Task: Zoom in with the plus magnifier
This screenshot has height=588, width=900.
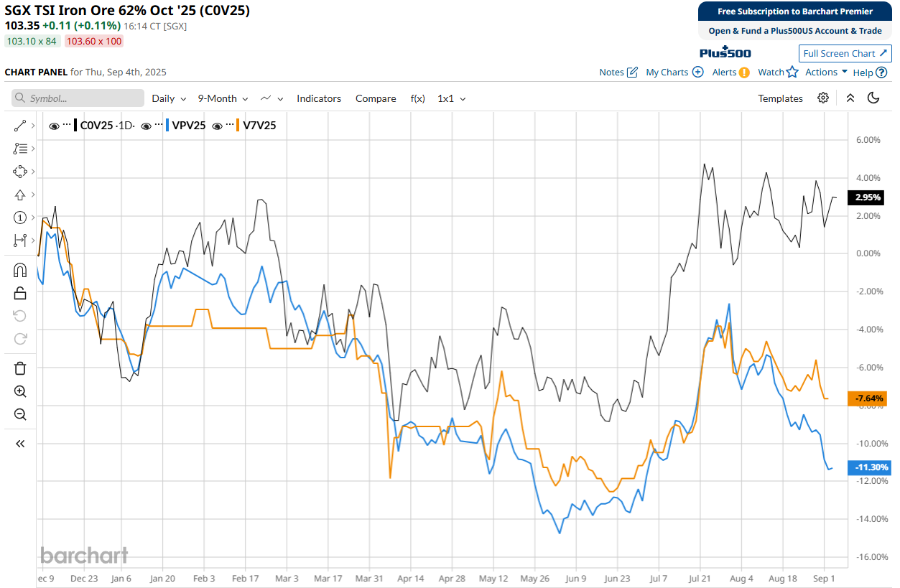Action: [x=20, y=391]
